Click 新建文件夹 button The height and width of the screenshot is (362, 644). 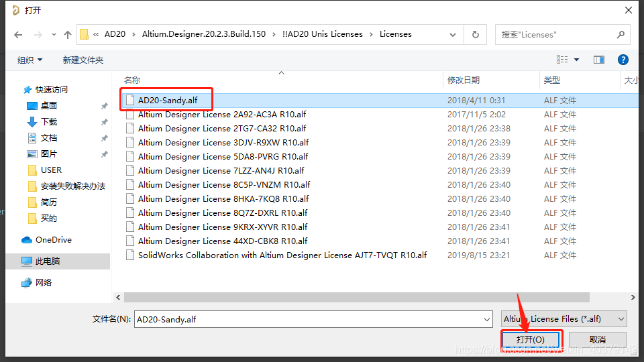pos(83,60)
